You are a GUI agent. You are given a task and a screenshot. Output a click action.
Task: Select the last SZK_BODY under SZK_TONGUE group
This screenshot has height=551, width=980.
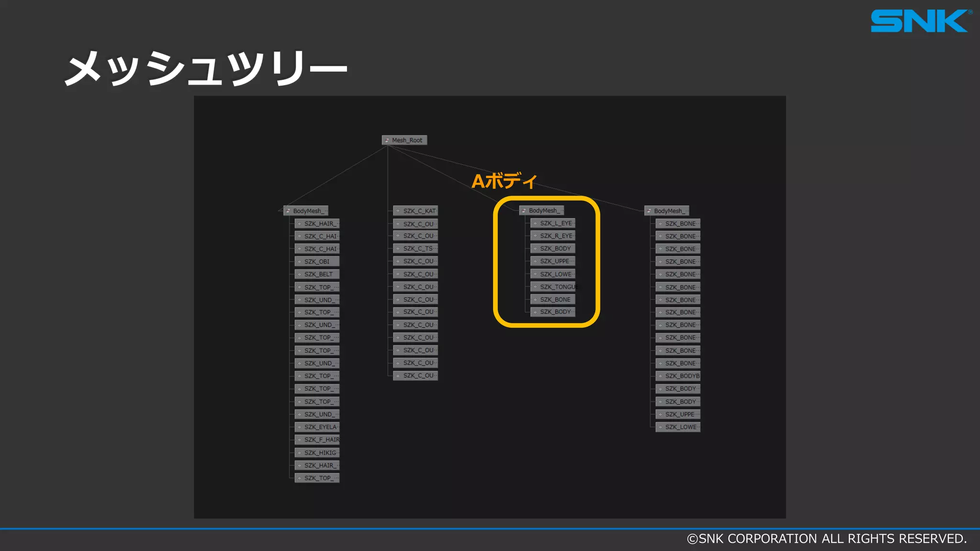pyautogui.click(x=553, y=312)
